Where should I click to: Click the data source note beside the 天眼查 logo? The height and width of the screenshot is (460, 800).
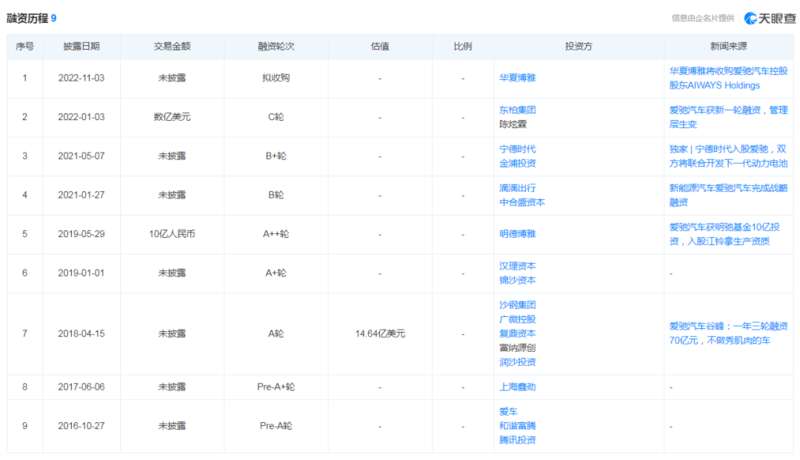(702, 18)
